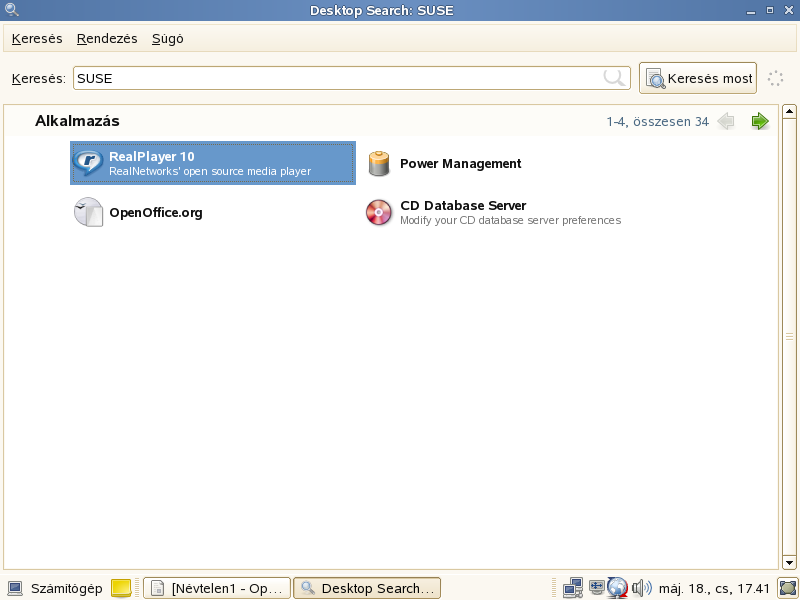
Task: Click the globe tray icon
Action: [x=617, y=588]
